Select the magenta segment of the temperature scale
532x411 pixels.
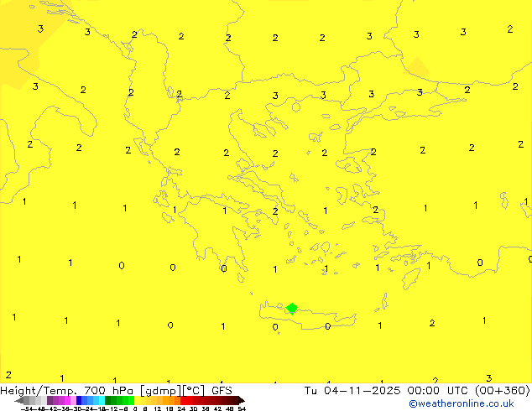(64, 401)
